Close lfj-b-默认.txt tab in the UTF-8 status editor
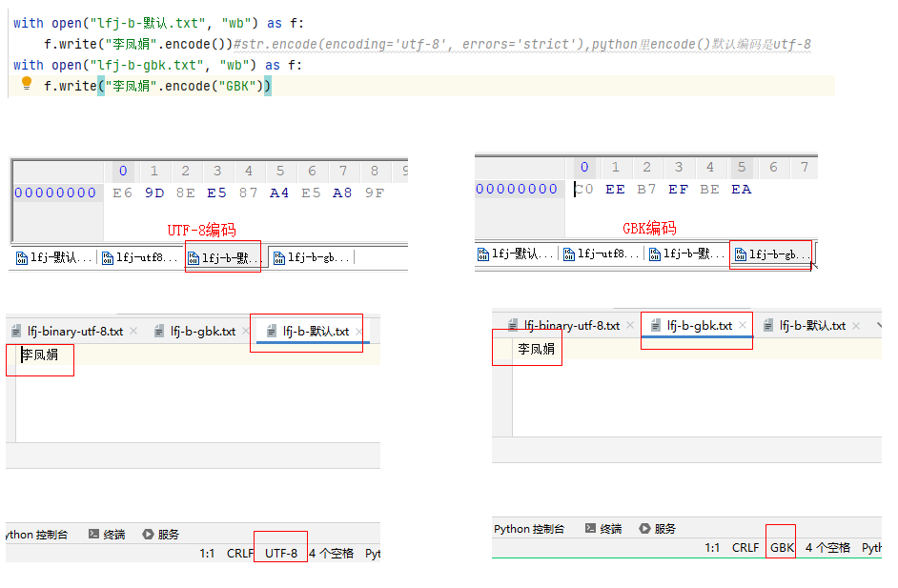Screen dimensions: 898x588 point(358,332)
